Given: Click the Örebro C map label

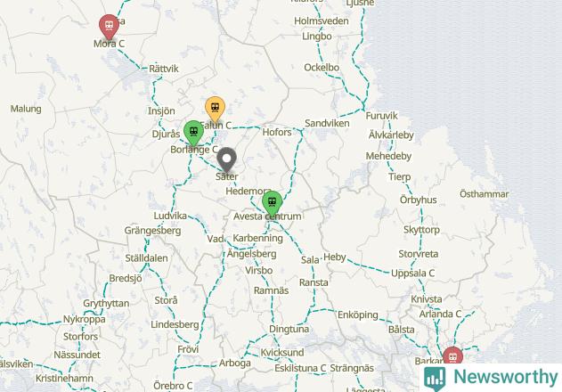Looking at the screenshot, I should click(x=173, y=386).
